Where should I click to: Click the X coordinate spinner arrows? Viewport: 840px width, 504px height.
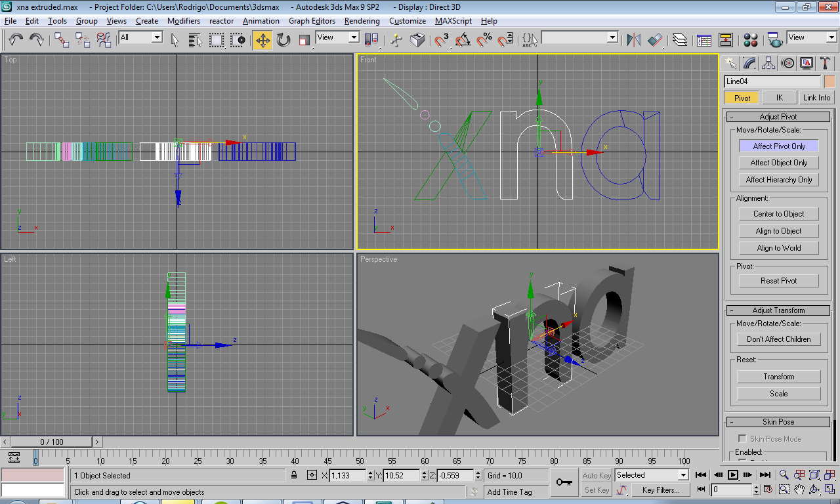coord(371,475)
